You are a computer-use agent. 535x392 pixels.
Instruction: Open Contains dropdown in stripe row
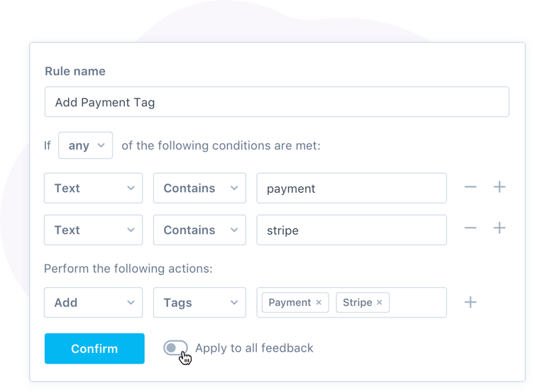tap(199, 230)
